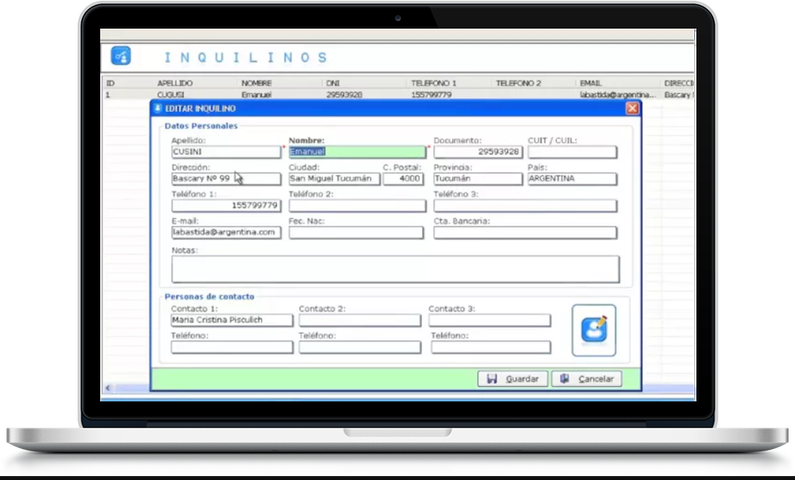Click the Teléfono field under Contacto 3
The height and width of the screenshot is (480, 795).
click(491, 347)
